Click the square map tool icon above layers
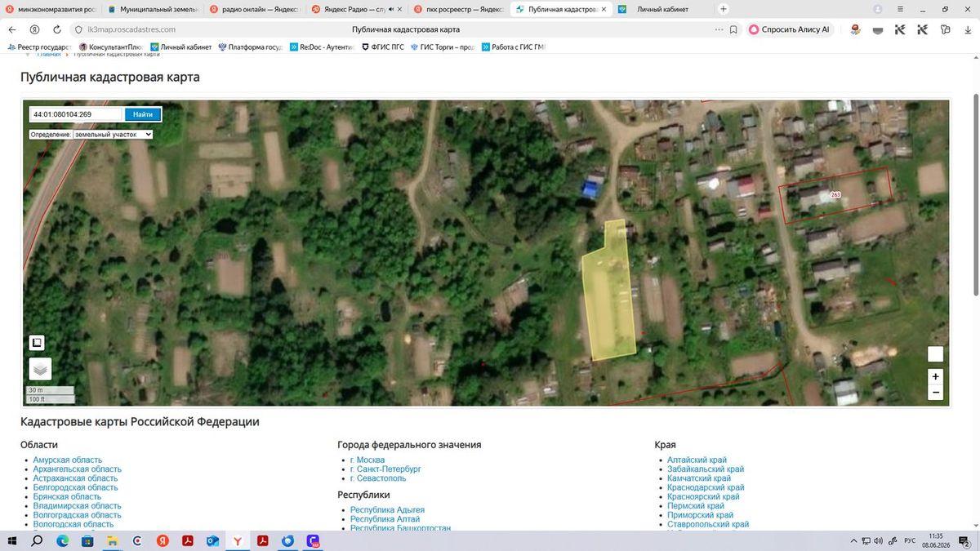This screenshot has height=551, width=980. [37, 343]
